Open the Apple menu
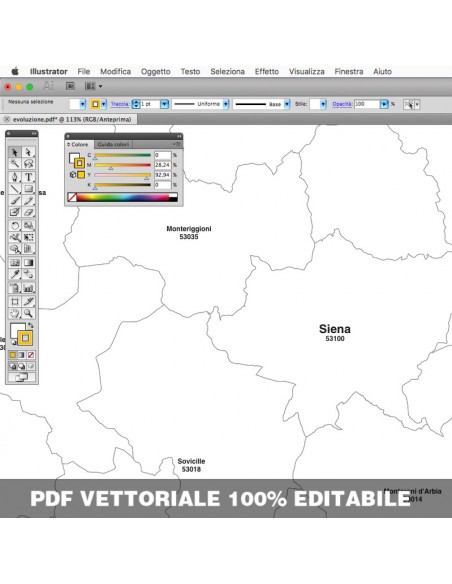Image resolution: width=452 pixels, height=584 pixels. [x=15, y=72]
